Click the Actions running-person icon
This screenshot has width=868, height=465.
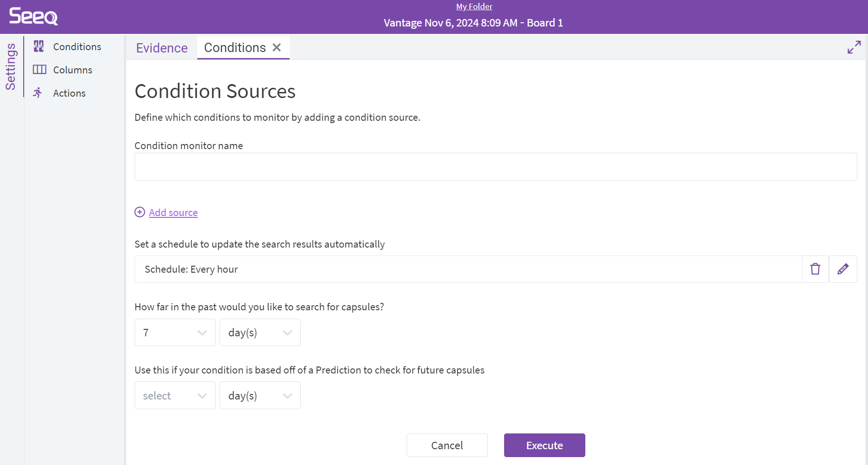tap(38, 93)
